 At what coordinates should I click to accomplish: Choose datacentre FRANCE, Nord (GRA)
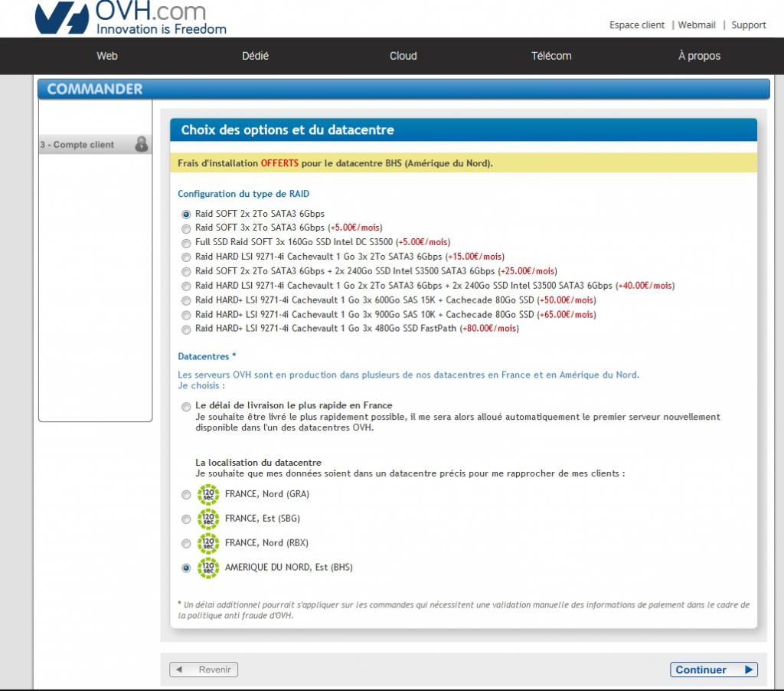[186, 495]
